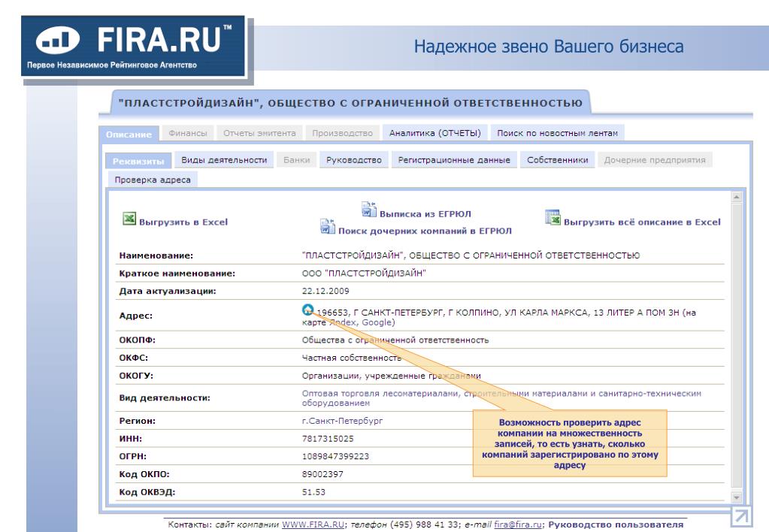
Task: Click the Частная собственность value
Action: [x=352, y=358]
